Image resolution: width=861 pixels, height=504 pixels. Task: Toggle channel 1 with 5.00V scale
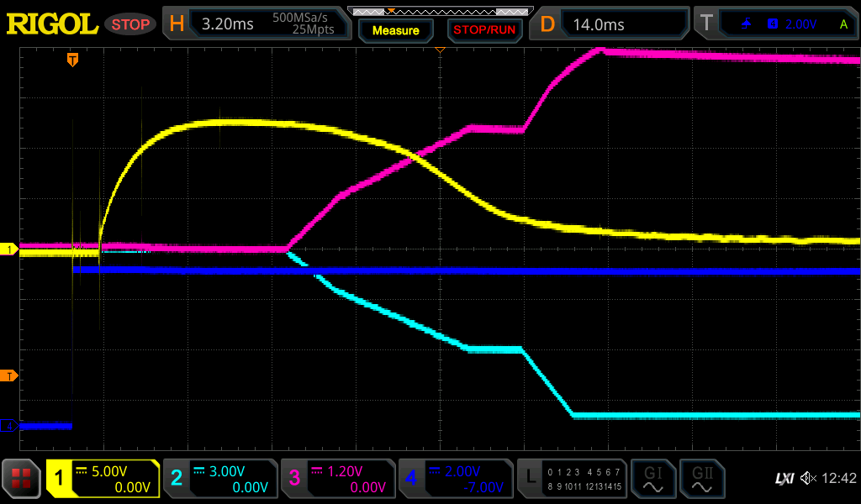103,479
